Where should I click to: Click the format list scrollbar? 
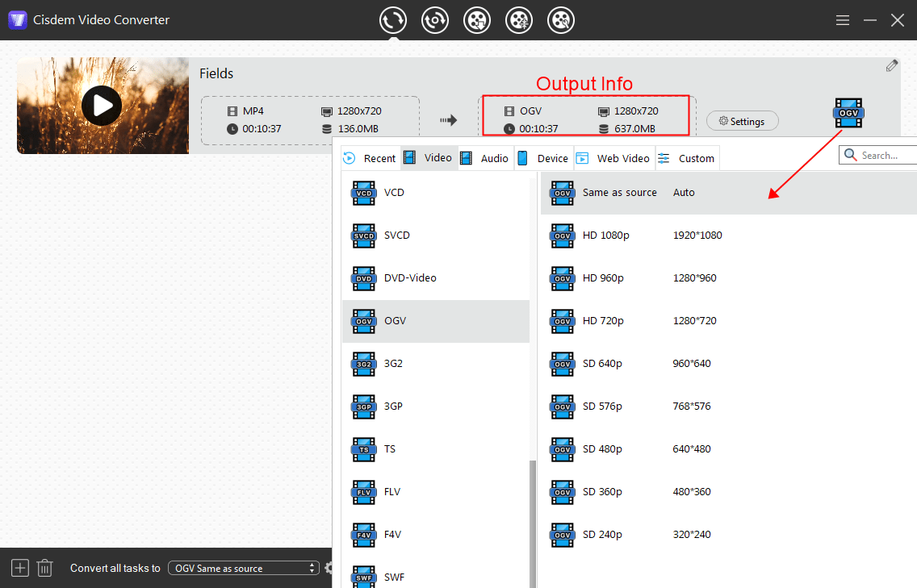coord(533,523)
